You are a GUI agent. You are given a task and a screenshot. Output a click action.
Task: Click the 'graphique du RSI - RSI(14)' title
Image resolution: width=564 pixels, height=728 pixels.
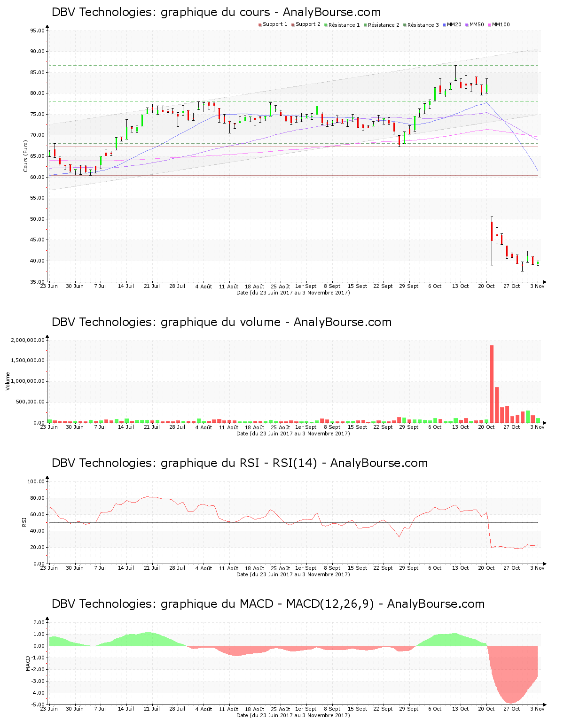(x=240, y=463)
